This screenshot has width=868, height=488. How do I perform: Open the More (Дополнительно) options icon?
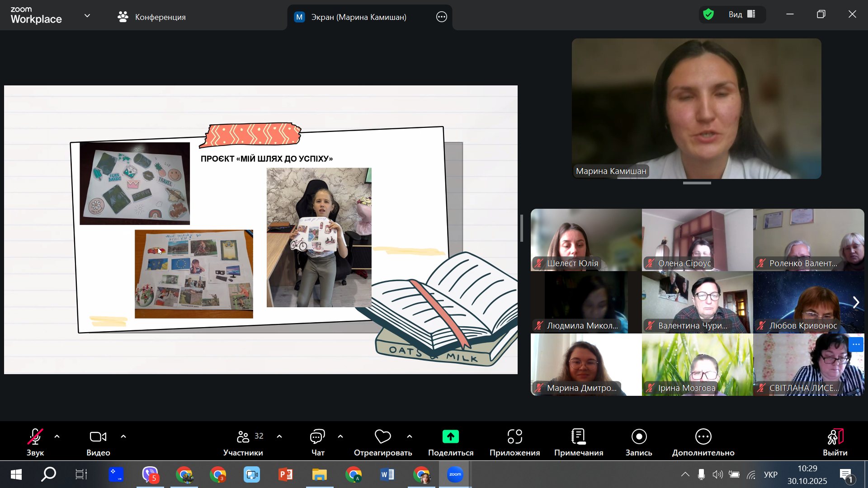(703, 437)
